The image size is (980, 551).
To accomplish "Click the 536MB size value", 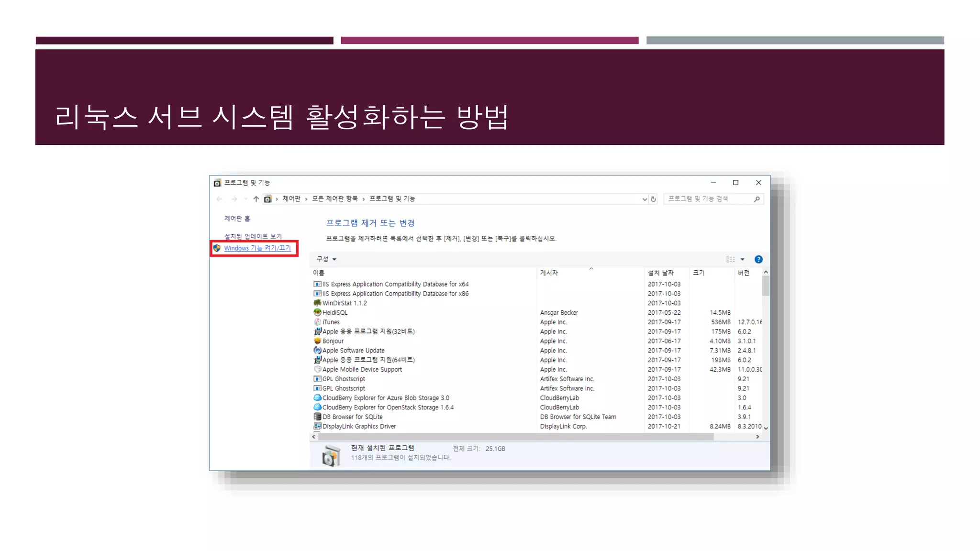I will 721,322.
